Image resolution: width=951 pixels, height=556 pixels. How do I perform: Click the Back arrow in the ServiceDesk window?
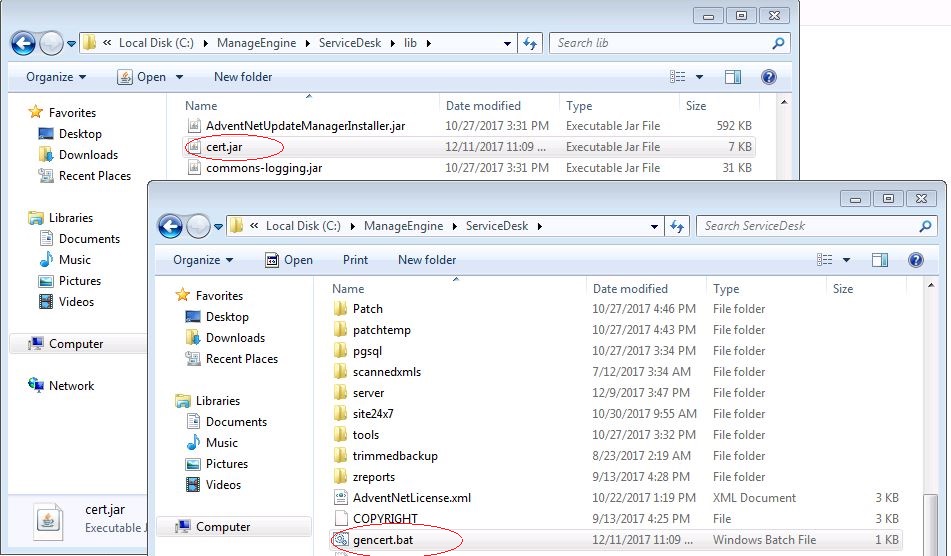[x=170, y=226]
